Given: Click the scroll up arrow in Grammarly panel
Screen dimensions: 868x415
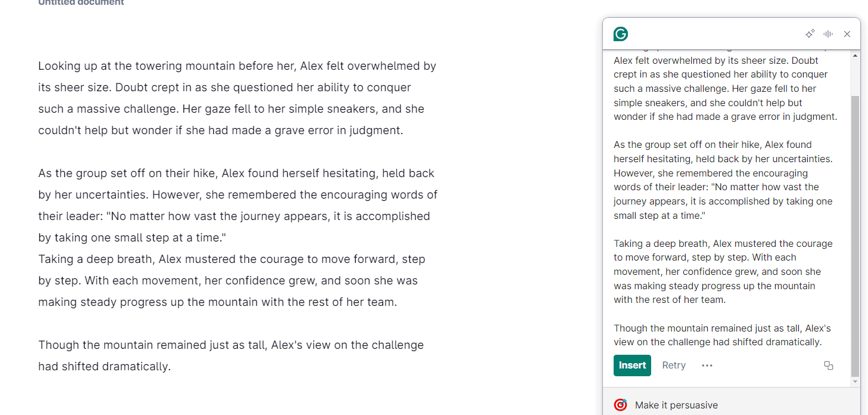Looking at the screenshot, I should pos(855,55).
